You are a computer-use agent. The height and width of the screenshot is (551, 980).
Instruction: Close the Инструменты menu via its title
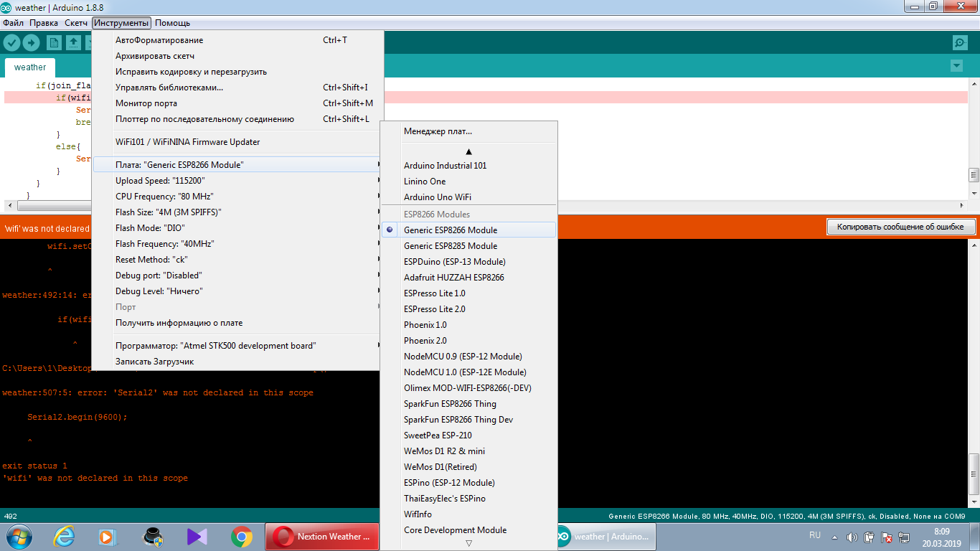point(122,23)
